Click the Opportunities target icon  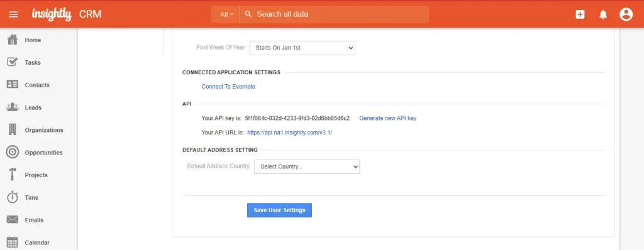(x=13, y=152)
